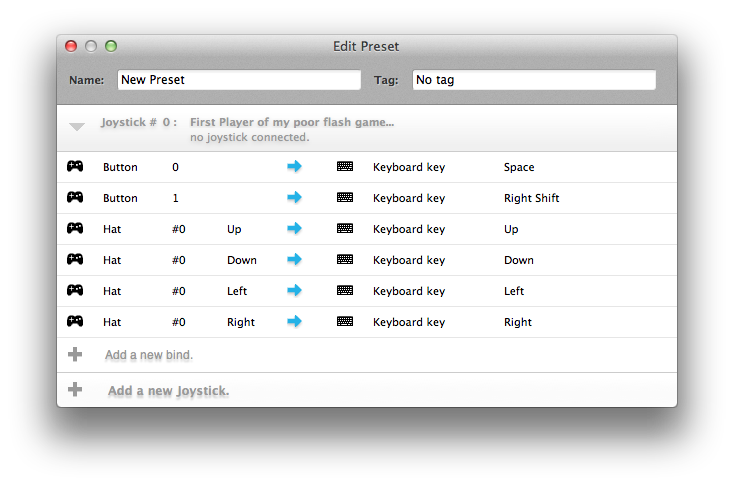Collapse the Joystick # 0 section
The image size is (734, 486).
[77, 126]
